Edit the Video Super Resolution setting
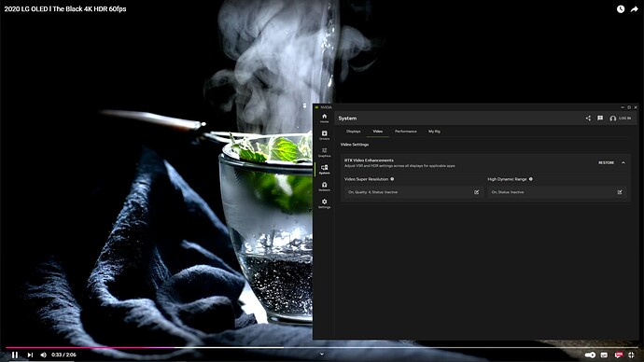 (476, 192)
